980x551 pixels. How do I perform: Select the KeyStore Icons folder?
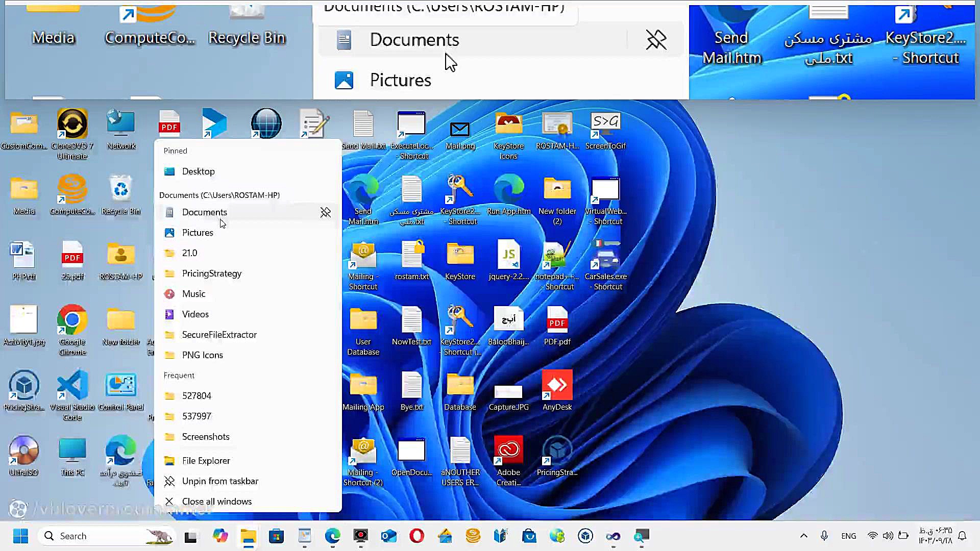[508, 135]
